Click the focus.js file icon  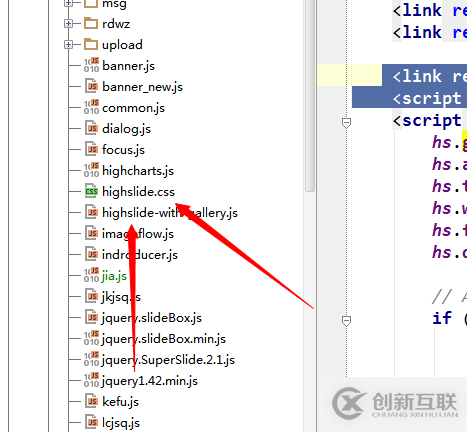click(91, 149)
